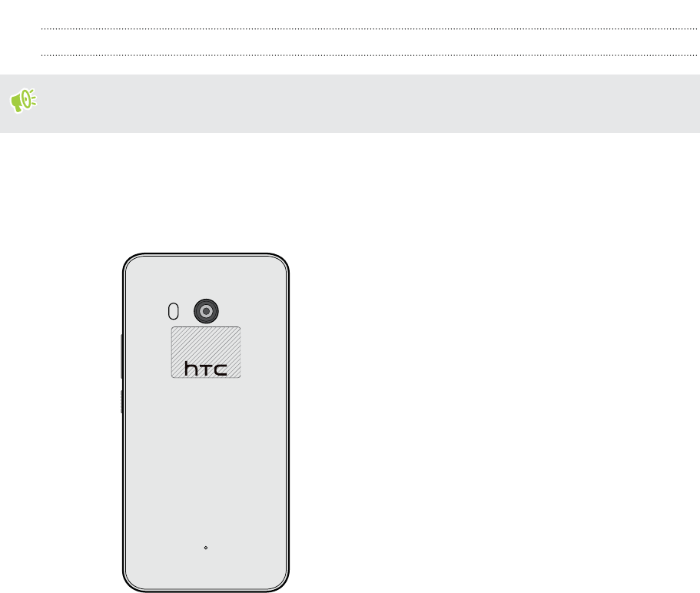Click the long volume button on phone side

coord(122,356)
